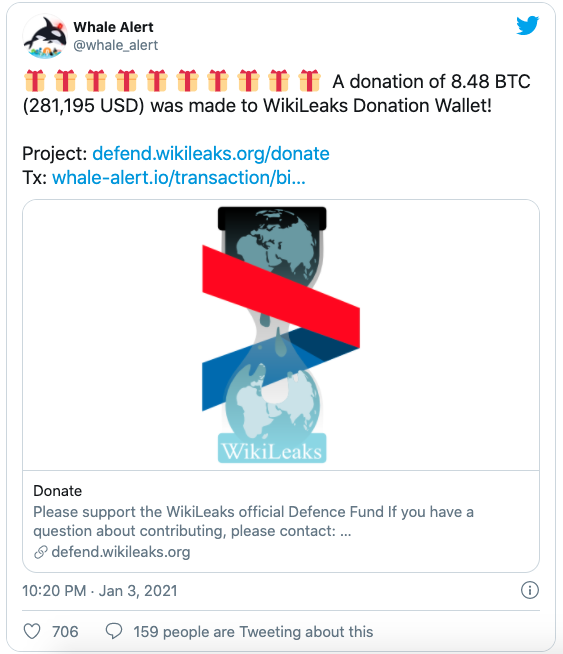
Task: Click the first gift emoji in the tweet
Action: click(35, 81)
